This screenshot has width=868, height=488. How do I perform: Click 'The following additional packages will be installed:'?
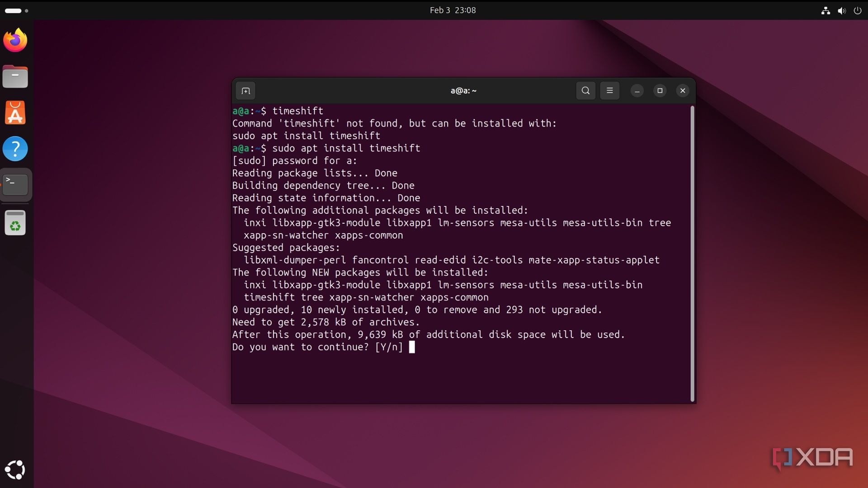tap(380, 210)
